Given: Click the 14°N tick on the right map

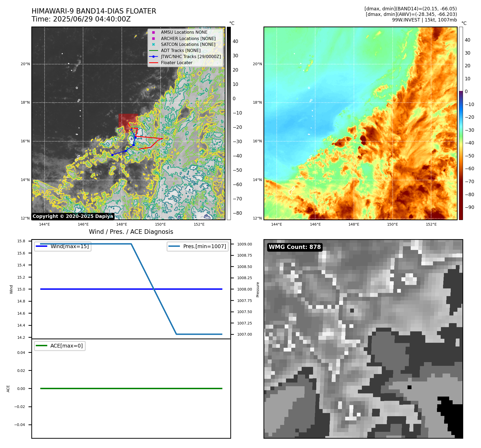Looking at the screenshot, I should [x=257, y=180].
